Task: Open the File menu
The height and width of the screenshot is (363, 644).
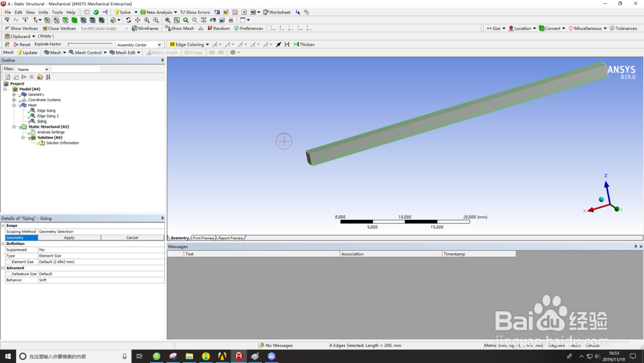Action: point(8,12)
